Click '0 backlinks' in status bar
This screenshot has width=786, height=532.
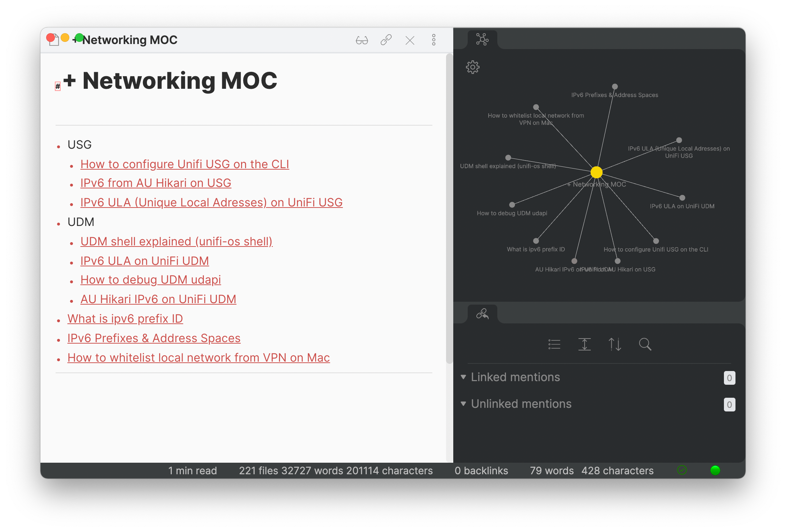[481, 471]
